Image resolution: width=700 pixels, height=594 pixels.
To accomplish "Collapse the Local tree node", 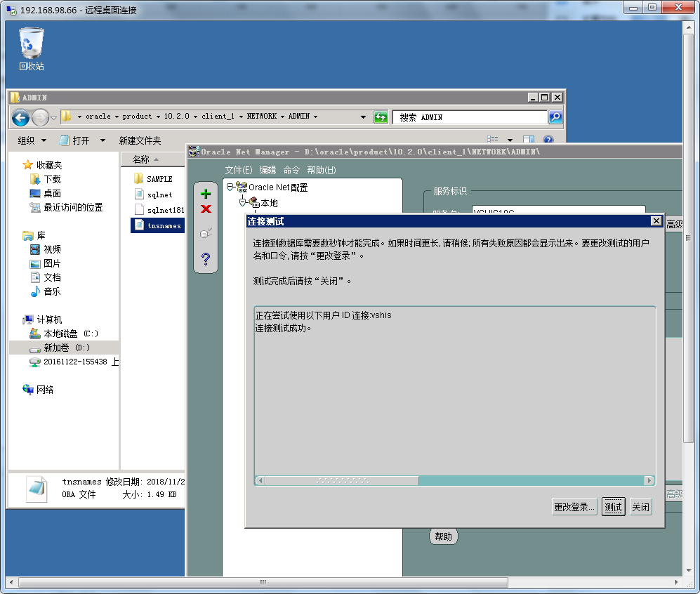I will click(x=242, y=202).
